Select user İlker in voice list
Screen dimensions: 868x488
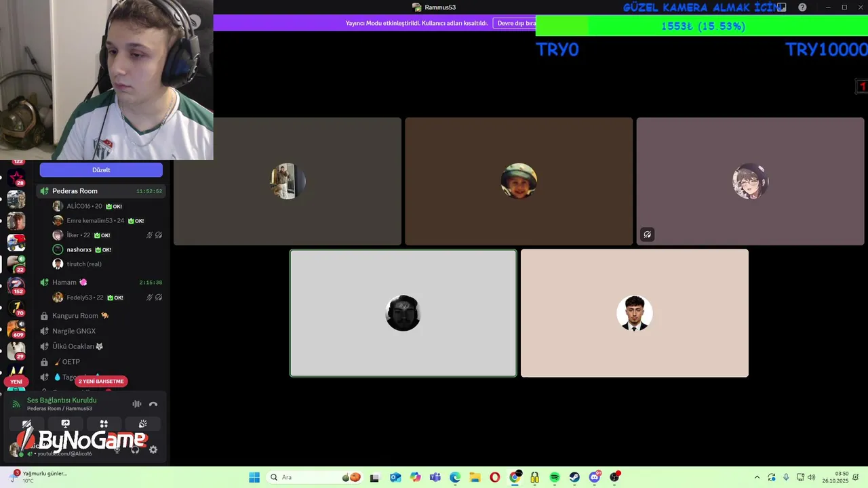[108, 235]
